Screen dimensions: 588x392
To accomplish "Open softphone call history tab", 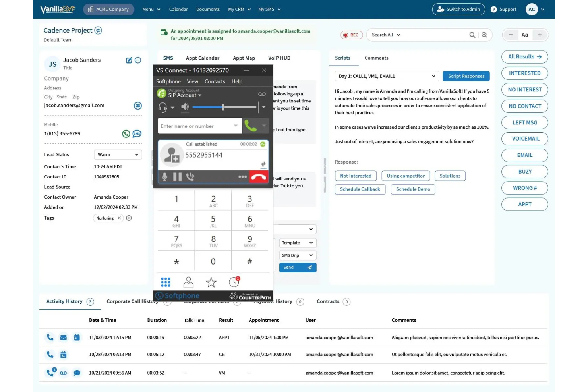I will [234, 282].
